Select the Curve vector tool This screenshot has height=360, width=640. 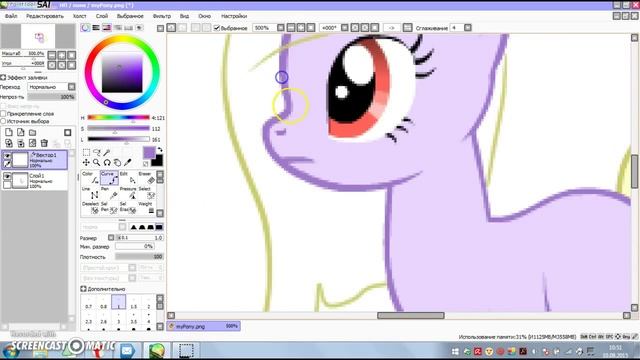(x=109, y=178)
